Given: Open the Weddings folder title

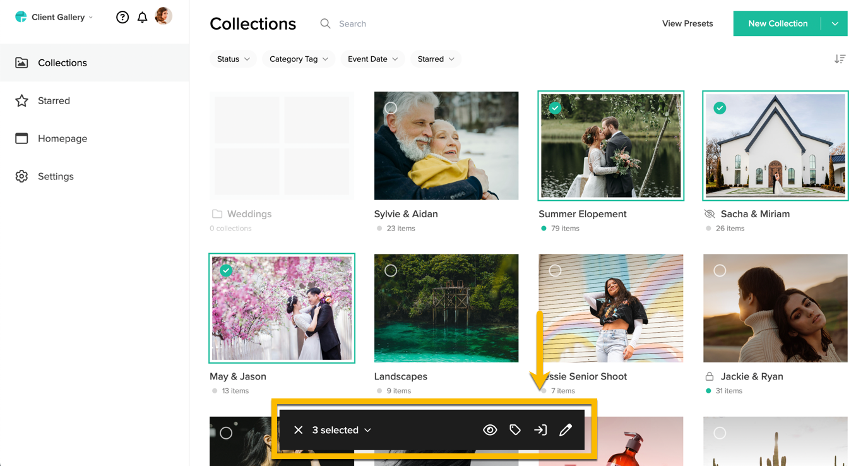Looking at the screenshot, I should (x=249, y=214).
